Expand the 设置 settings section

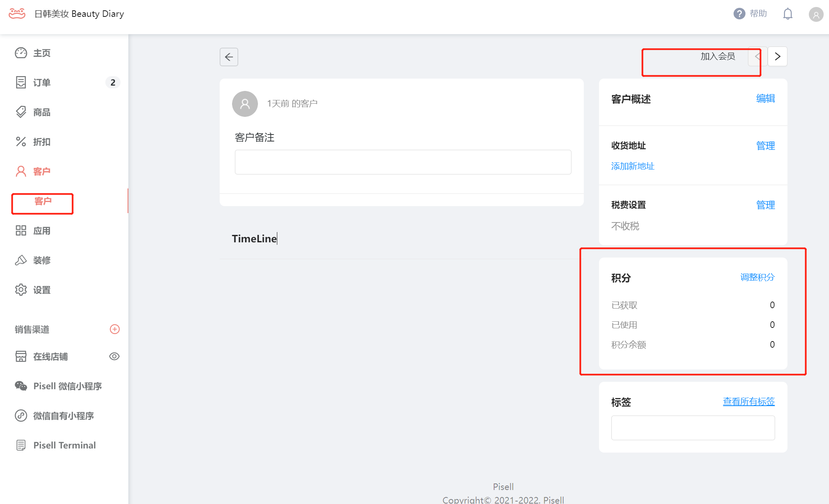[x=42, y=290]
